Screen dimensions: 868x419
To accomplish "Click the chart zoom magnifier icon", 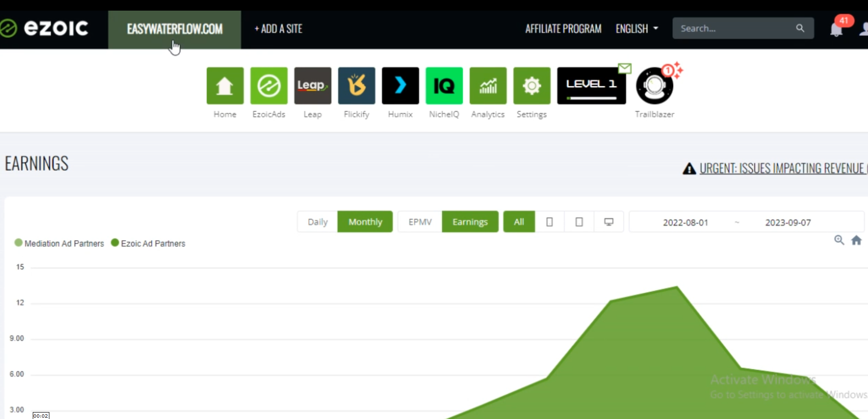I will pyautogui.click(x=839, y=240).
